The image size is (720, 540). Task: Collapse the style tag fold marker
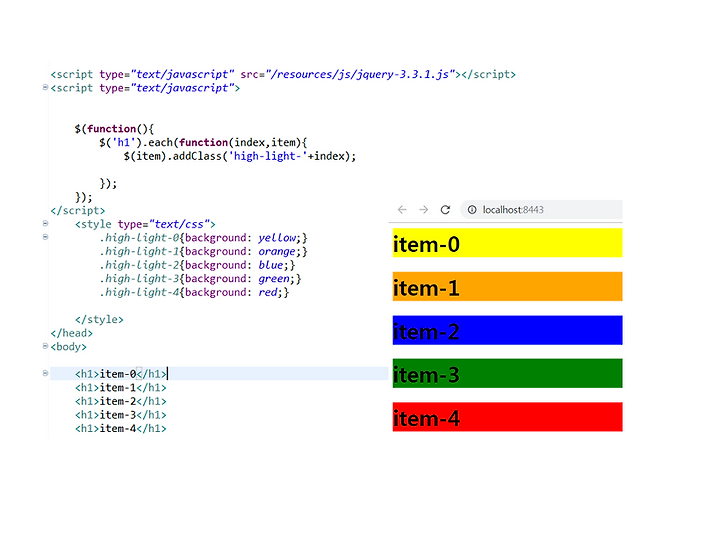tap(45, 224)
